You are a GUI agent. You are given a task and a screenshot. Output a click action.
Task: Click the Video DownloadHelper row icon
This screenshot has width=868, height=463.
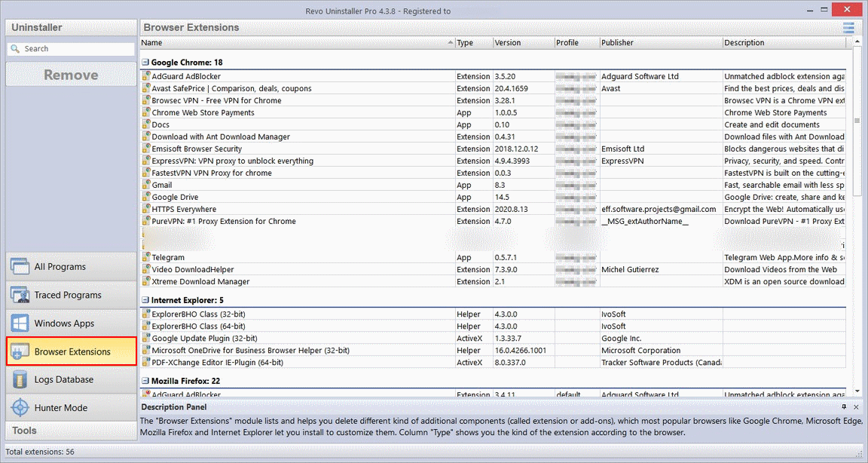146,269
